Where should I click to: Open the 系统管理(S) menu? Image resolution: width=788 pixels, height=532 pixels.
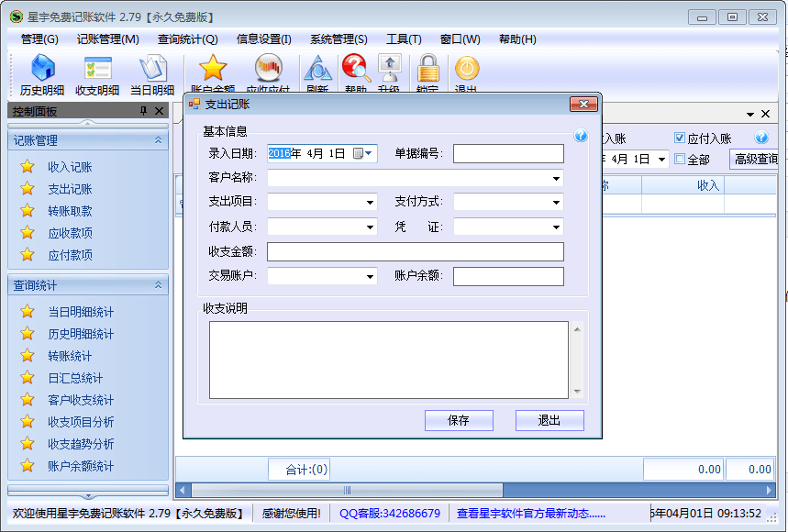pyautogui.click(x=339, y=39)
